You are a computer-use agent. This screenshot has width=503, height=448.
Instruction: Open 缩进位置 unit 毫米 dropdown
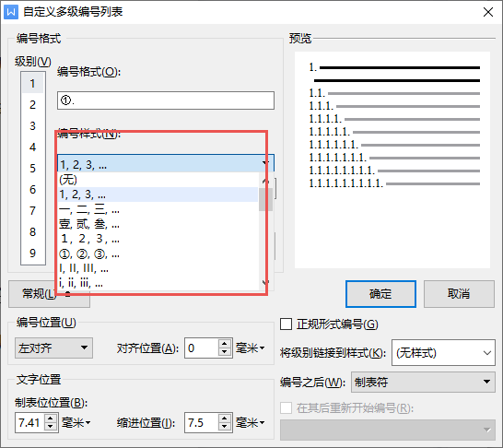pos(251,422)
